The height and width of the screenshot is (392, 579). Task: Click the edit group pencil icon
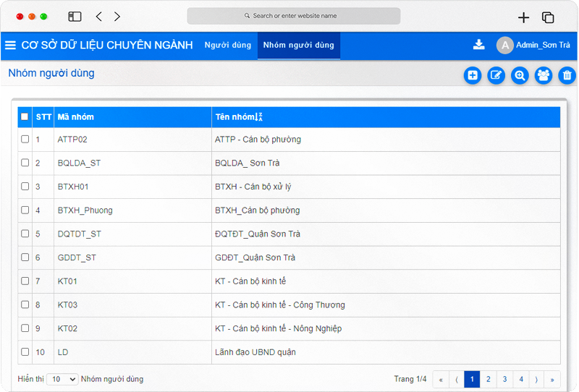point(496,75)
